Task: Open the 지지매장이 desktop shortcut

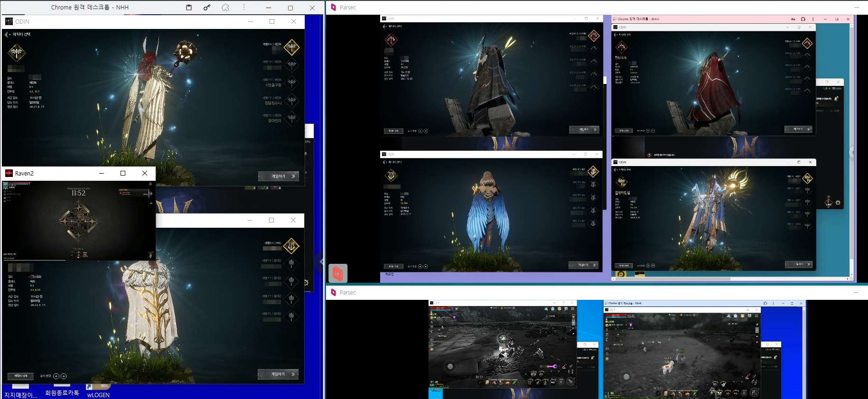Action: point(20,392)
